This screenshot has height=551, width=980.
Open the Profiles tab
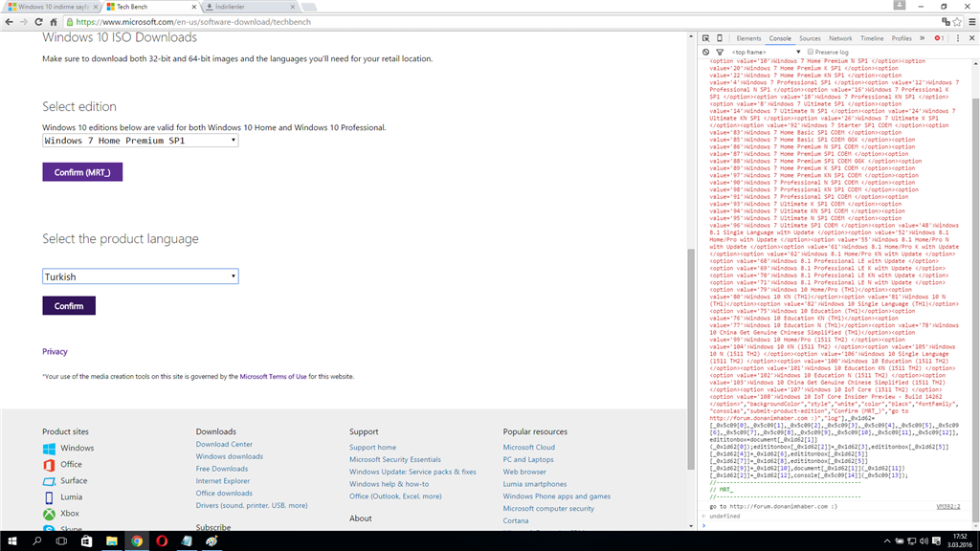tap(902, 38)
